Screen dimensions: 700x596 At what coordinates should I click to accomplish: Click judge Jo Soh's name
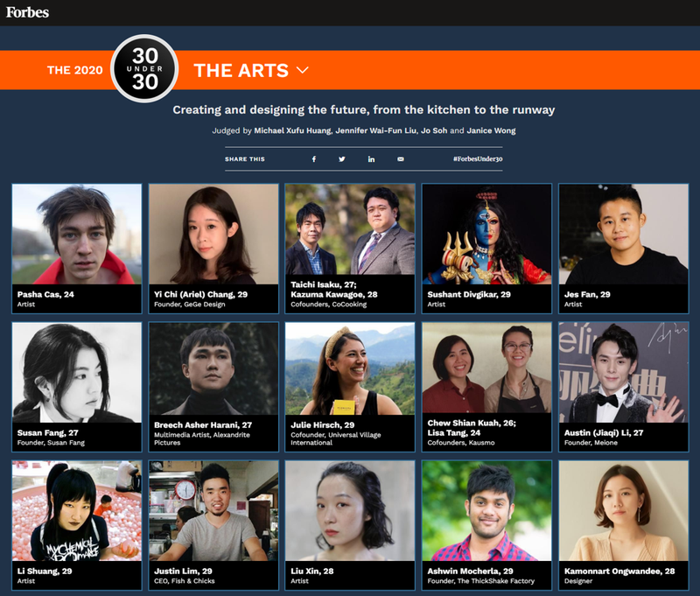click(x=434, y=130)
